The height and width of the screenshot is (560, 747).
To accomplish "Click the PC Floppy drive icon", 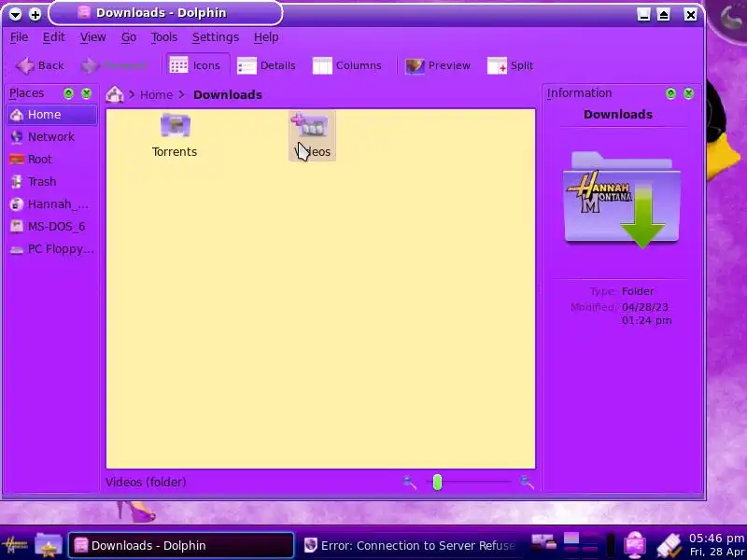I will pyautogui.click(x=17, y=249).
